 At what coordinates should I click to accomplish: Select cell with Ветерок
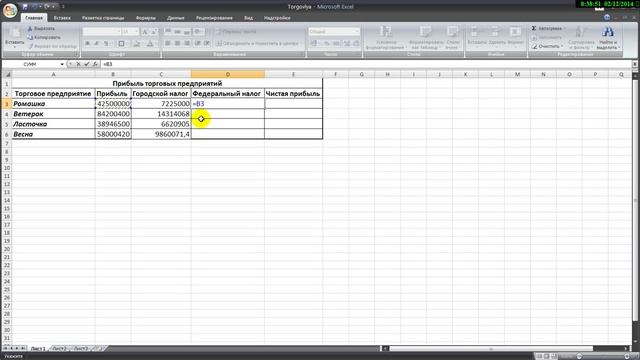(x=53, y=114)
